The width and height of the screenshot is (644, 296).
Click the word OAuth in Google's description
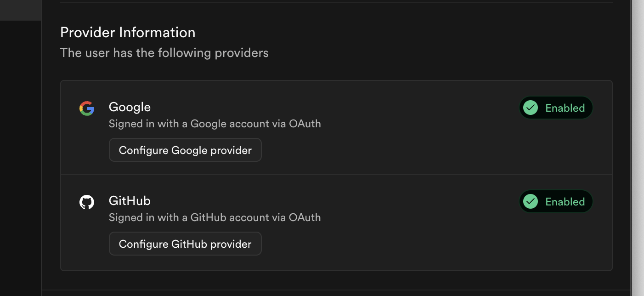305,124
